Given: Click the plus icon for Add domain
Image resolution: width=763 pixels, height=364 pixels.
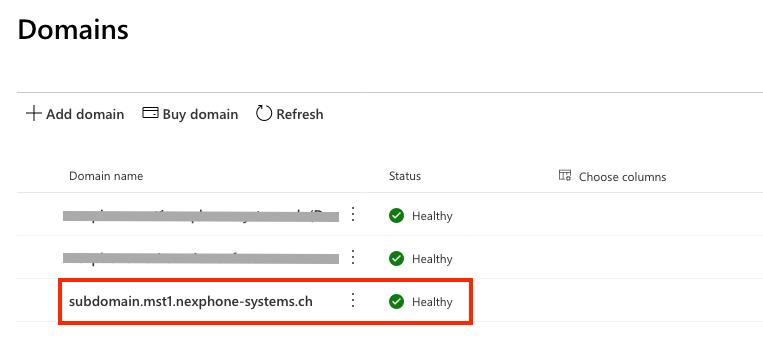Looking at the screenshot, I should tap(34, 114).
